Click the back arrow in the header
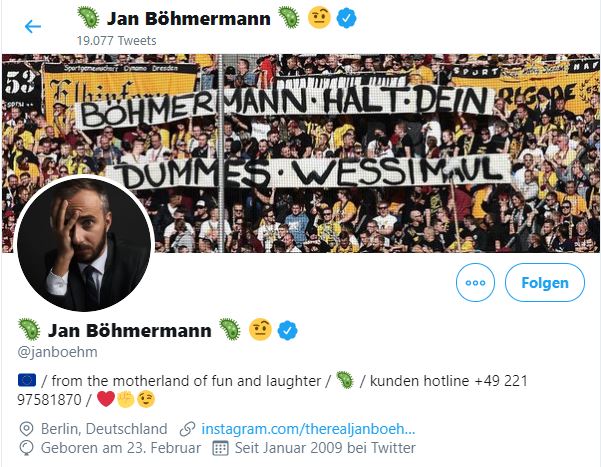The width and height of the screenshot is (601, 467). (x=33, y=26)
